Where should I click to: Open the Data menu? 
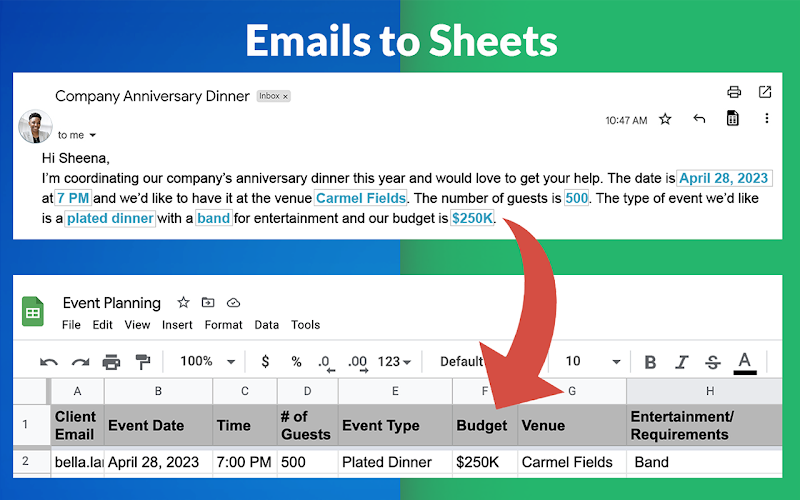coord(266,325)
